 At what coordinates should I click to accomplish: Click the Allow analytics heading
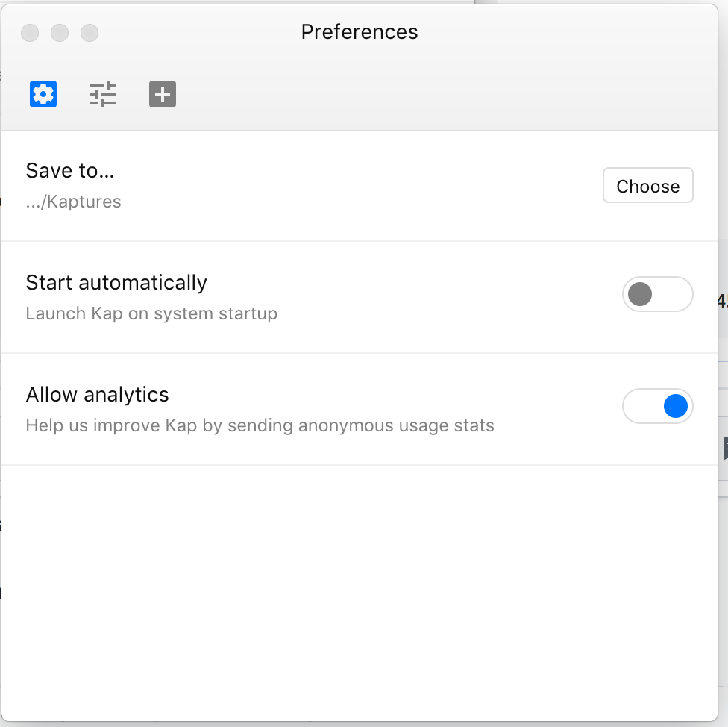click(97, 394)
